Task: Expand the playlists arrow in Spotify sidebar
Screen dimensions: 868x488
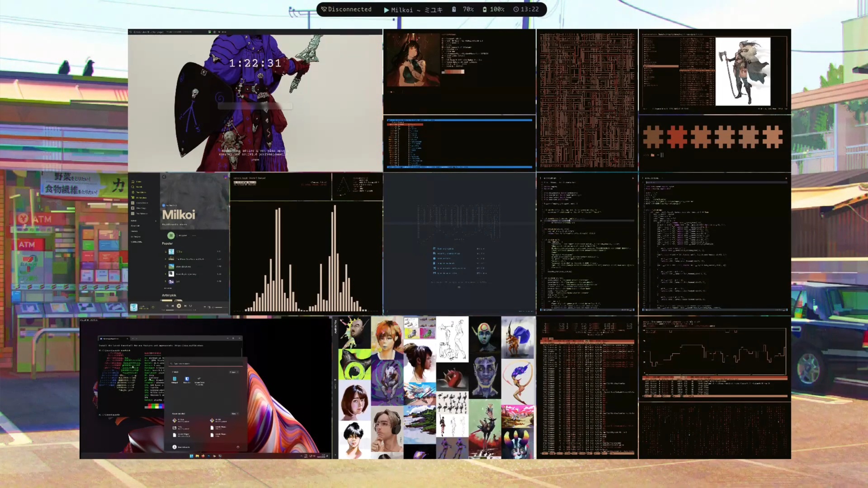Action: coord(156,221)
